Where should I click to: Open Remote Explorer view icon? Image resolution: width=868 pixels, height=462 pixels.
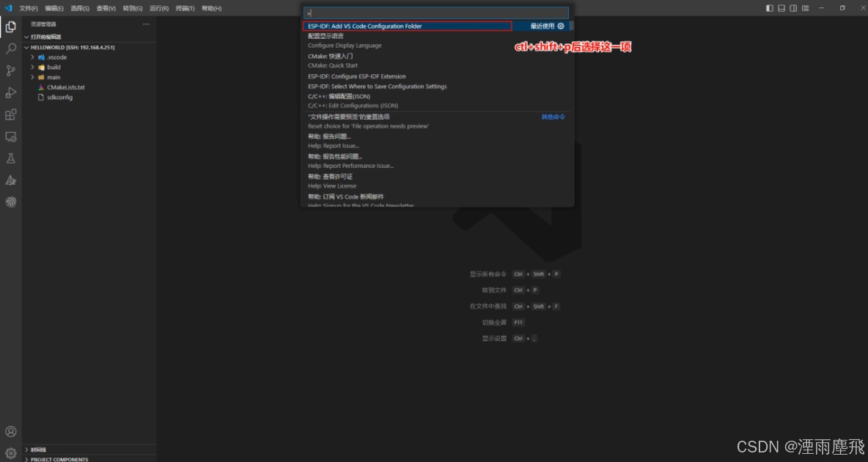10,136
